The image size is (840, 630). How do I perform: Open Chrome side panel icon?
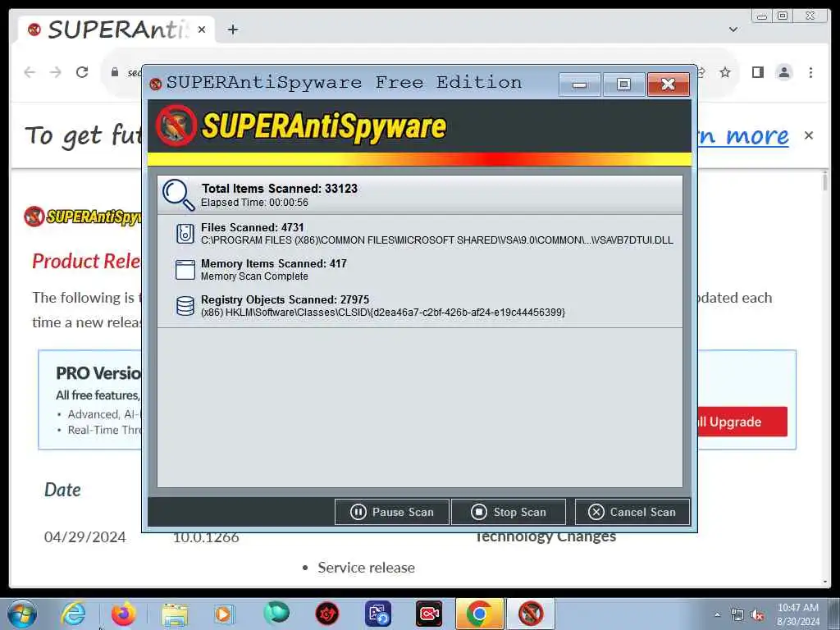pyautogui.click(x=757, y=72)
